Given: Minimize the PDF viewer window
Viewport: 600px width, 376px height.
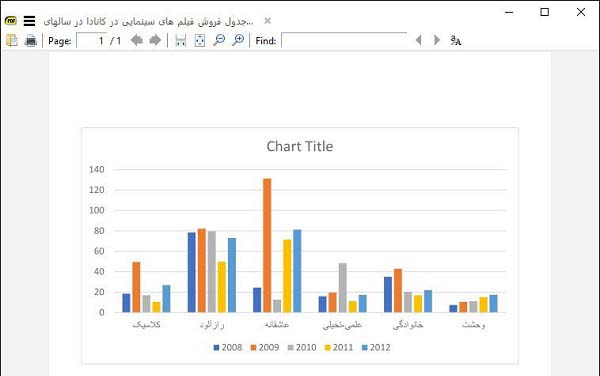Looking at the screenshot, I should [509, 12].
